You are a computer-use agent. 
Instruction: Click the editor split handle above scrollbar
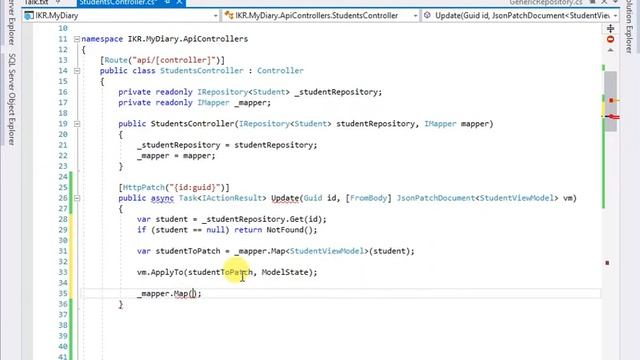pyautogui.click(x=610, y=28)
